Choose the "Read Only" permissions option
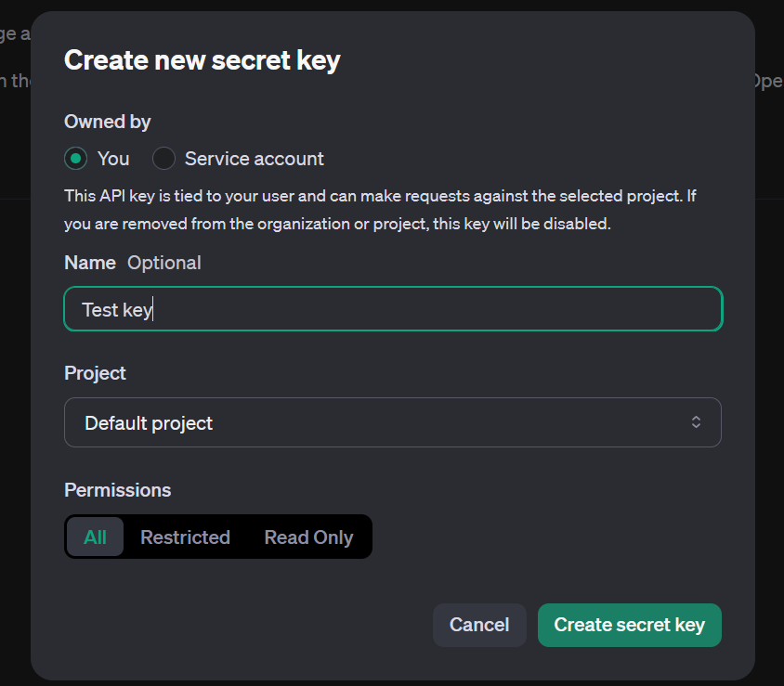This screenshot has width=784, height=686. (x=308, y=537)
